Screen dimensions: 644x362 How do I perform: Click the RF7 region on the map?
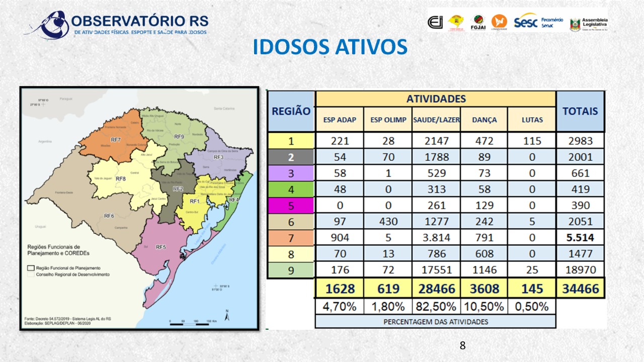click(x=116, y=139)
